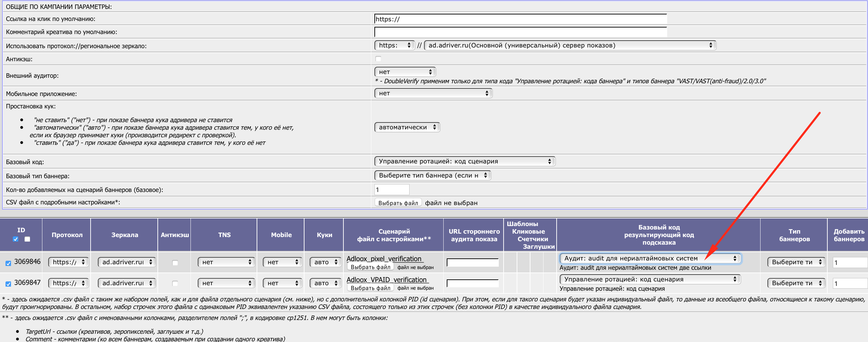Focus the base banner count field
The width and height of the screenshot is (868, 342).
pos(392,190)
